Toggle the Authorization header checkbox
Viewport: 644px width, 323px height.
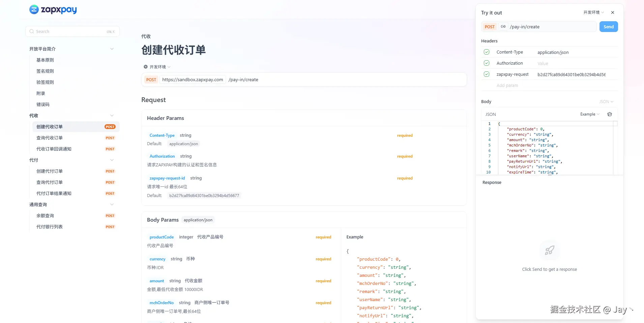486,63
